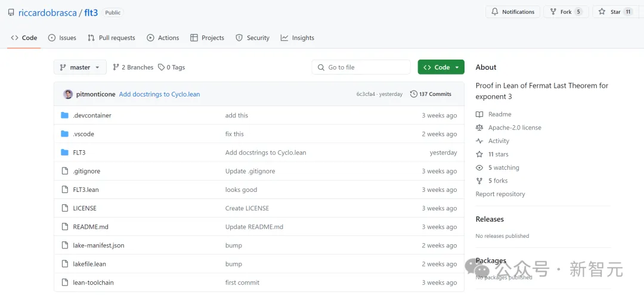644x295 pixels.
Task: Click the pitmonticone author avatar
Action: tap(68, 94)
